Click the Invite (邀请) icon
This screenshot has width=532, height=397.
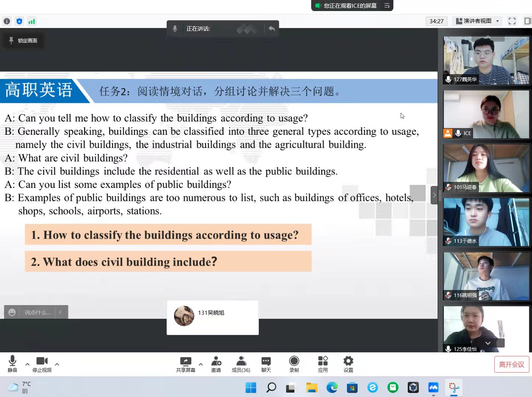tap(216, 364)
